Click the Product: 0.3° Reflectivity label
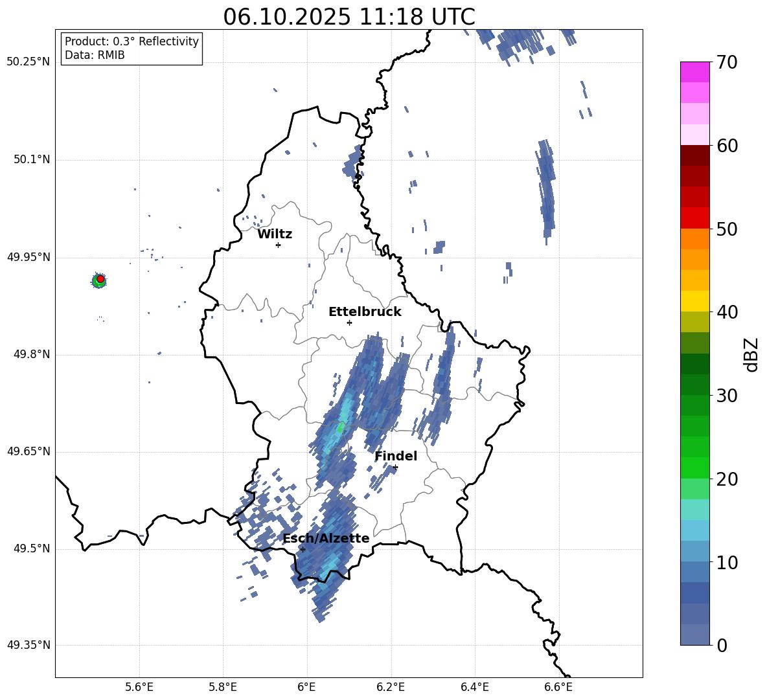Viewport: 767px width, 700px height. coord(132,41)
